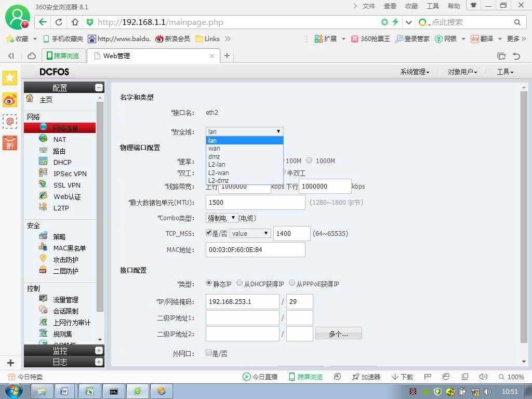Click 下载 in the status bar
Screen dimensions: 532x399
[403, 377]
